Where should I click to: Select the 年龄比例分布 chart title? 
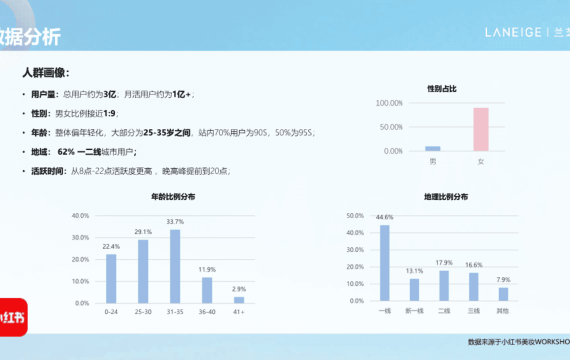[x=173, y=197]
